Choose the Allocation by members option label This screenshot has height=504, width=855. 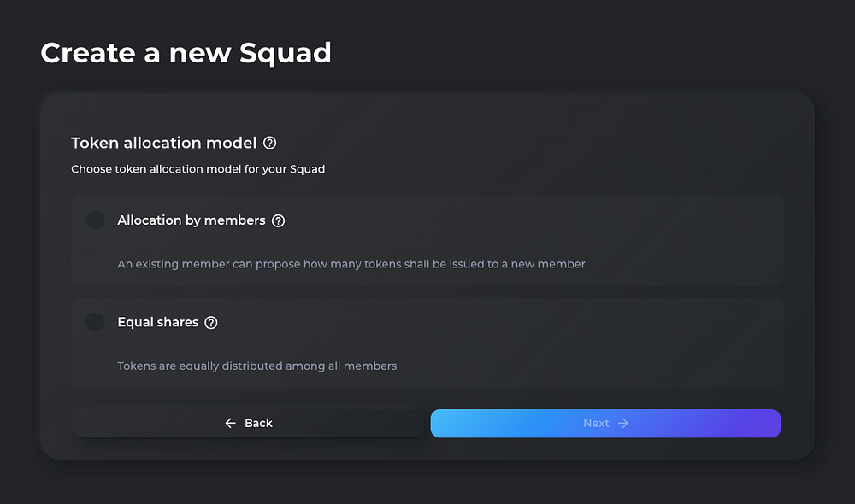click(x=192, y=220)
